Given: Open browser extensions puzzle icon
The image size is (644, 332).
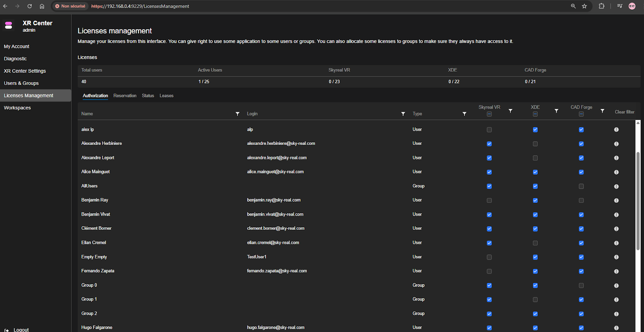Looking at the screenshot, I should pyautogui.click(x=601, y=6).
